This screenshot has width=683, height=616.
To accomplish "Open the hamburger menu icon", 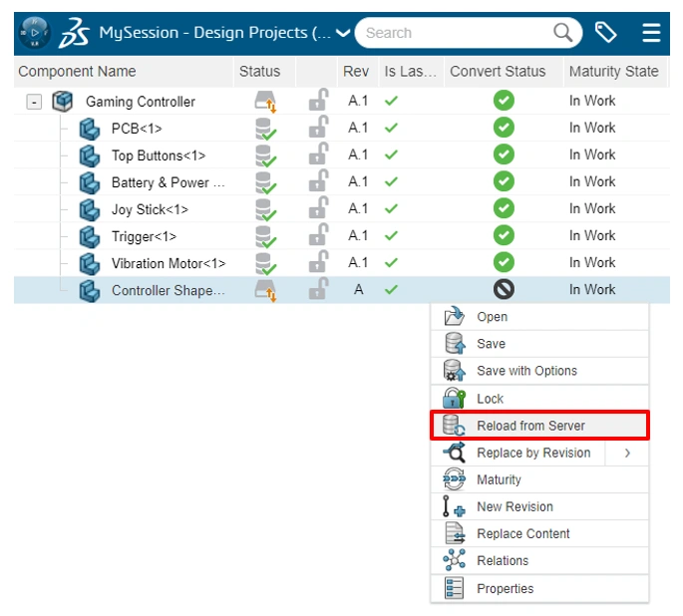I will click(x=651, y=33).
